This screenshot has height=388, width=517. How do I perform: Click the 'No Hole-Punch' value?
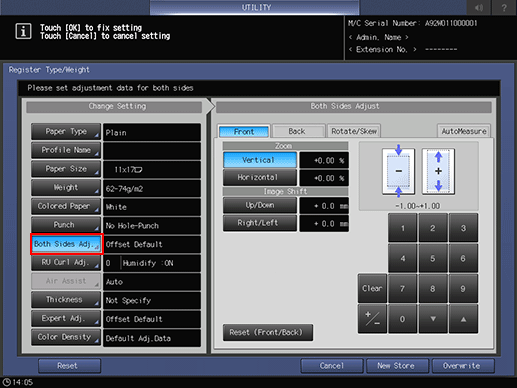[152, 226]
